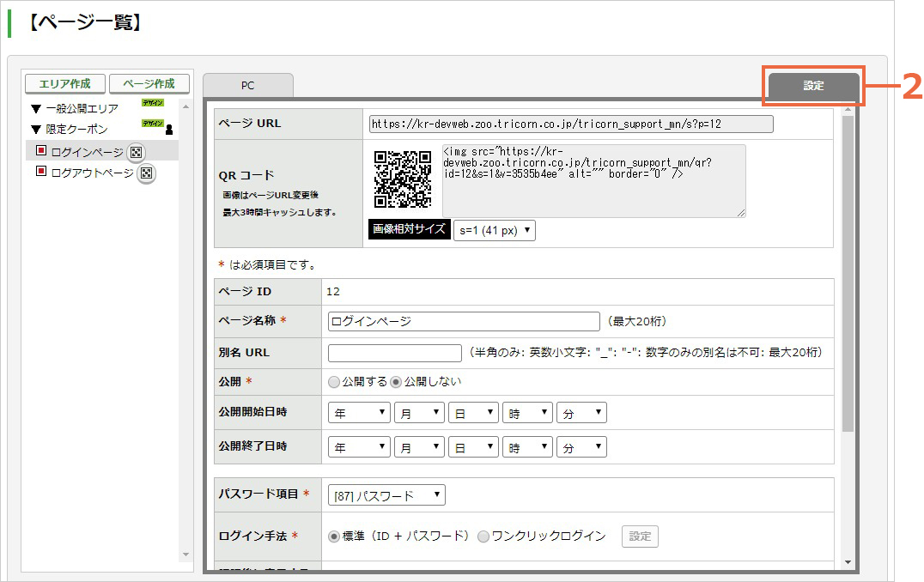The image size is (924, 582).
Task: Click the form panel vertical scrollbar
Action: 848,274
